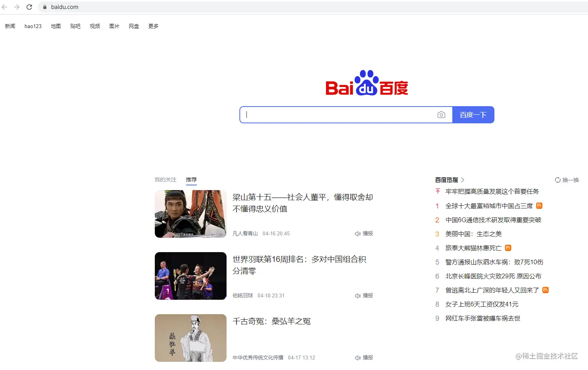Click the hot badge next to 旅泰大熊猫林惠死亡
This screenshot has height=370, width=588.
pyautogui.click(x=508, y=248)
